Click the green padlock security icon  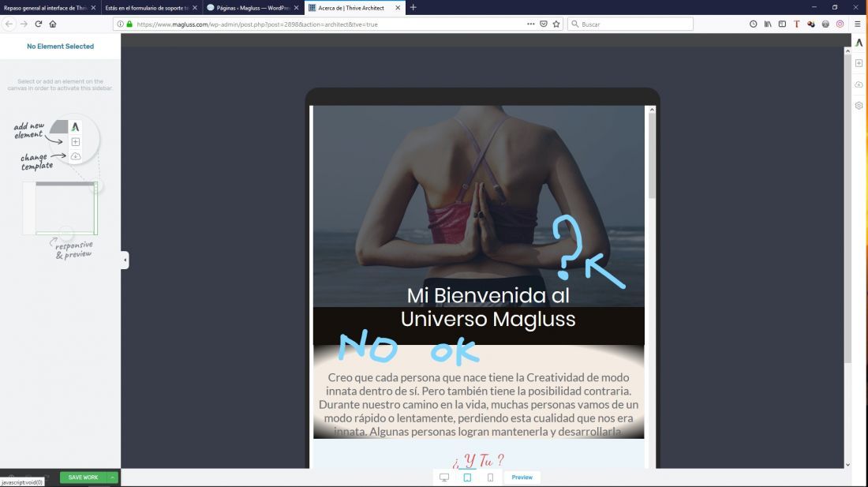coord(129,24)
